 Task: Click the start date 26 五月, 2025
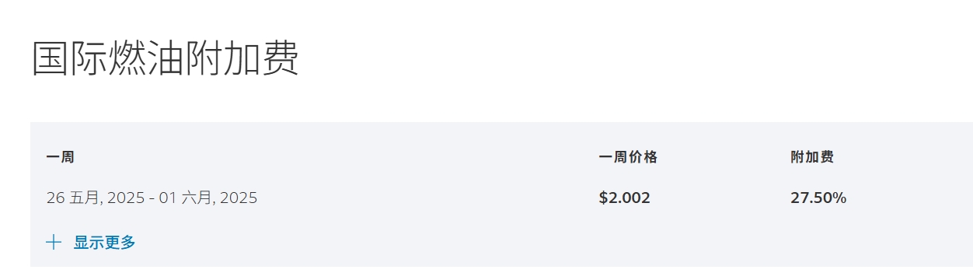click(x=95, y=198)
